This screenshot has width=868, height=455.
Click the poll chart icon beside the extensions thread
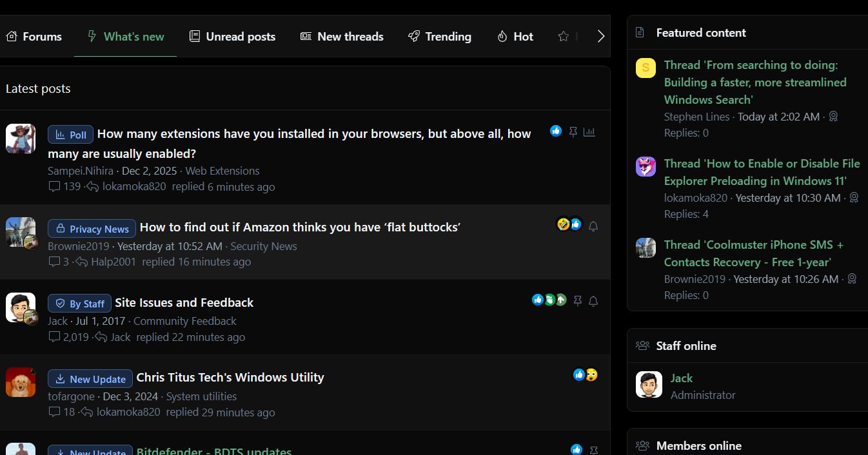pos(589,132)
